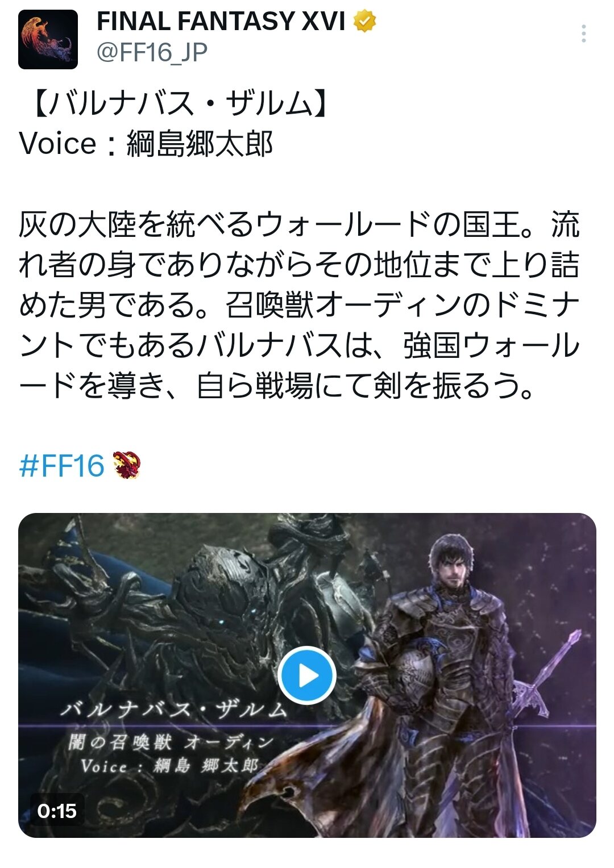Open the #FF16 hashtag link
The height and width of the screenshot is (868, 614).
pos(62,466)
